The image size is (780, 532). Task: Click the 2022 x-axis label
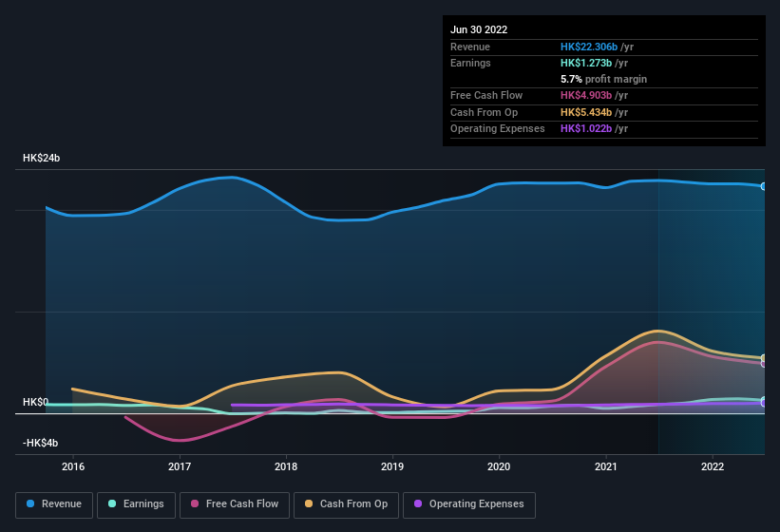(713, 466)
